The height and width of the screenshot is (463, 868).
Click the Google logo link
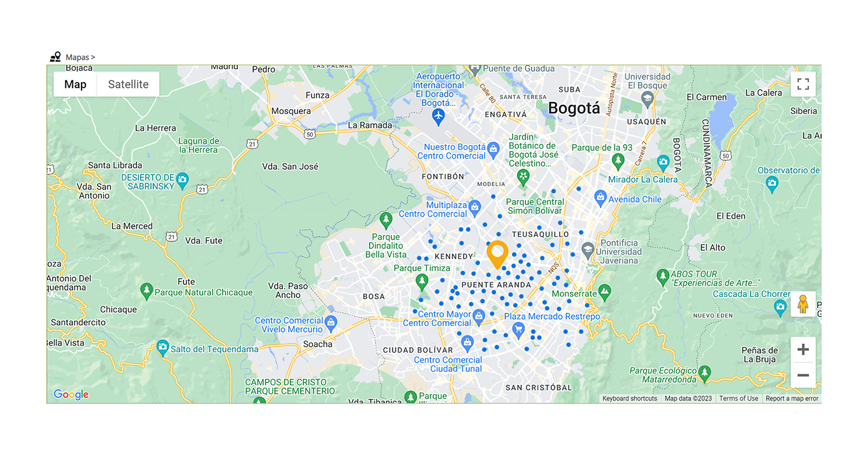click(x=71, y=395)
